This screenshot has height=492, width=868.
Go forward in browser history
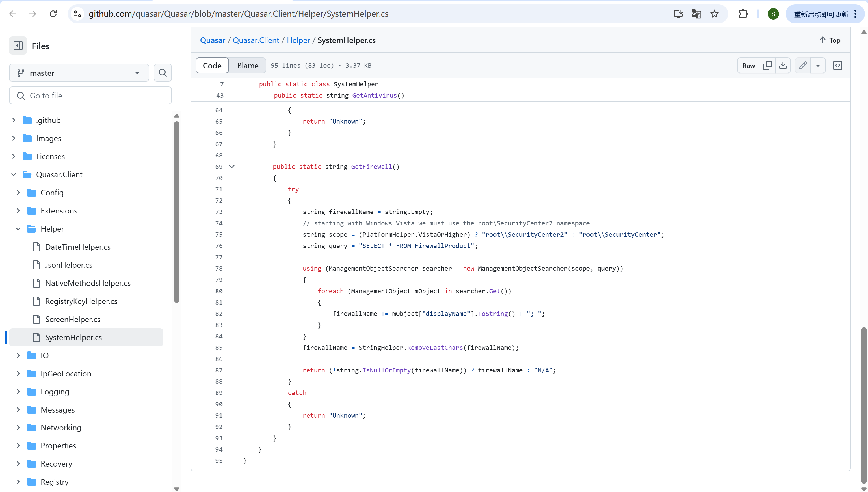pyautogui.click(x=33, y=14)
